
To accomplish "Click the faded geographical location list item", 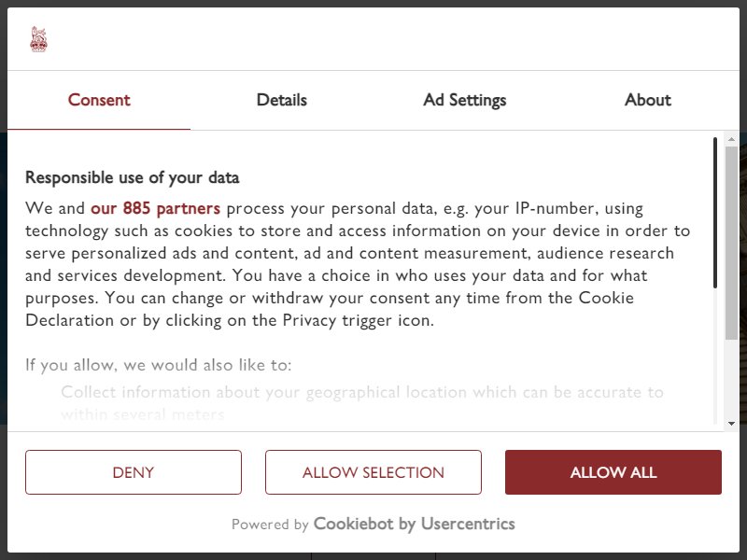I will tap(362, 403).
